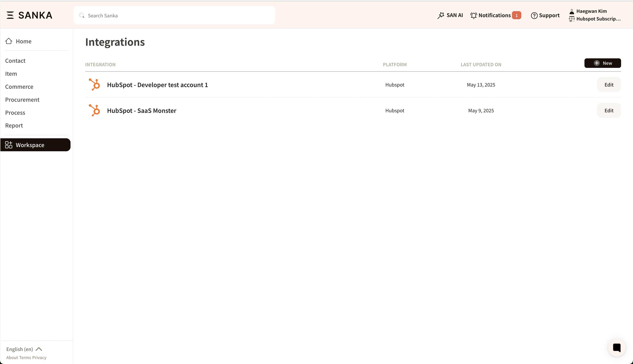The width and height of the screenshot is (633, 364).
Task: Open the SAN AI label
Action: coord(455,15)
